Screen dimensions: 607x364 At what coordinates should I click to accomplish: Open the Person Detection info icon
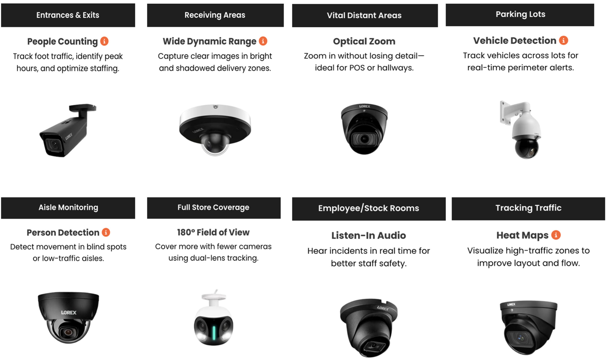(106, 232)
